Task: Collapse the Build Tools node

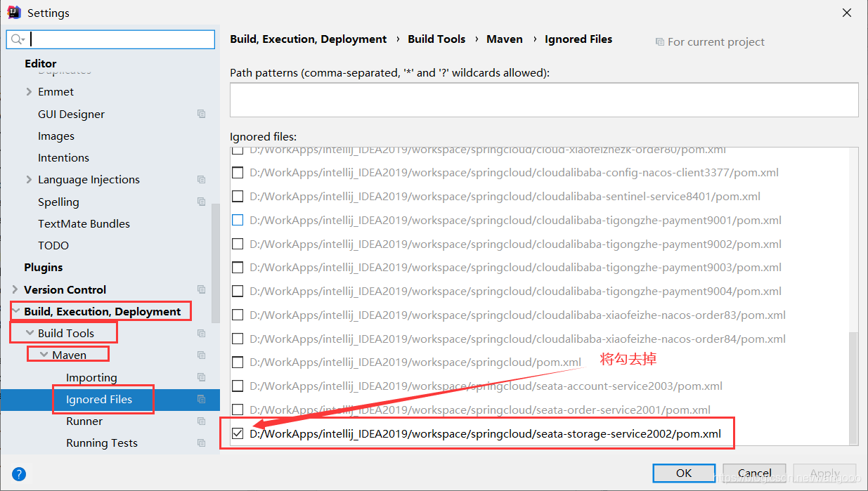Action: (x=30, y=333)
